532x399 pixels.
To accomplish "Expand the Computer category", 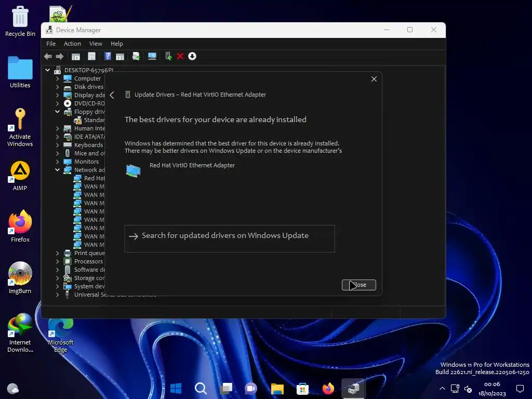I will [57, 79].
